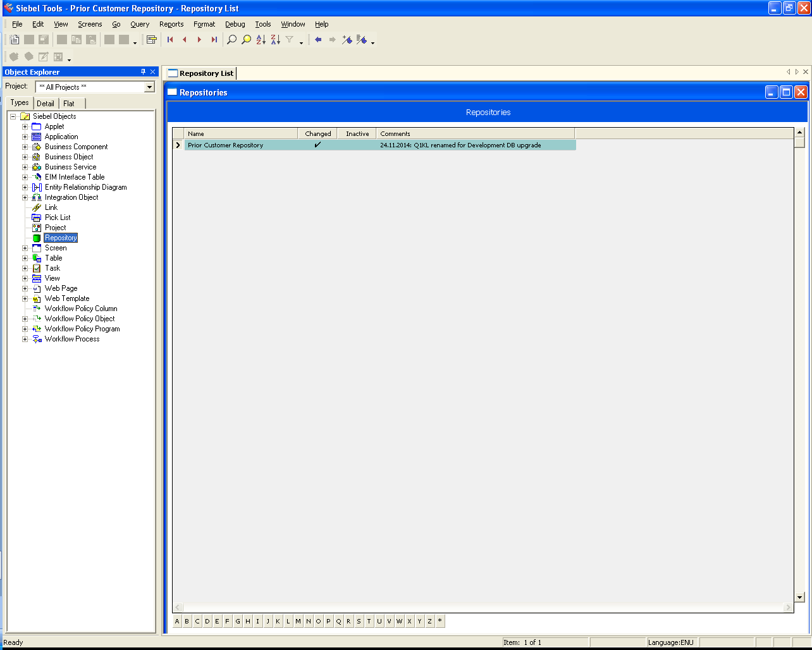Click the M alphabet index button
Screen dimensions: 812x650
coord(298,622)
